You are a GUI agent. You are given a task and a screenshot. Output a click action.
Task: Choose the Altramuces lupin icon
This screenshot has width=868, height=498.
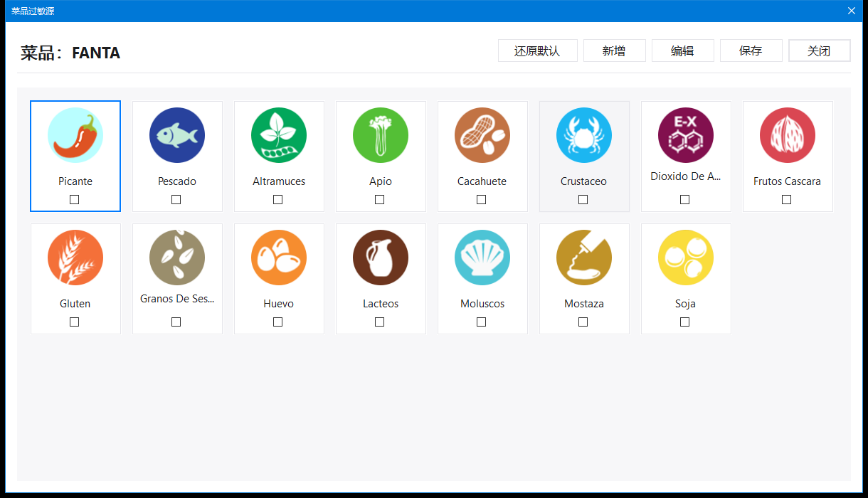pos(279,135)
